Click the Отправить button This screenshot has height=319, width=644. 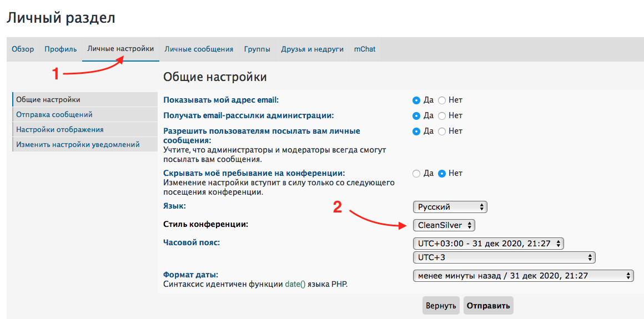[488, 306]
